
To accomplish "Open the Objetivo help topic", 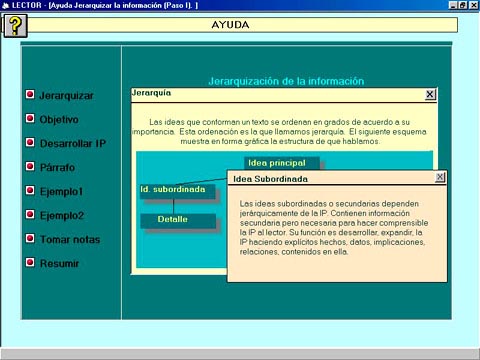I will (59, 119).
